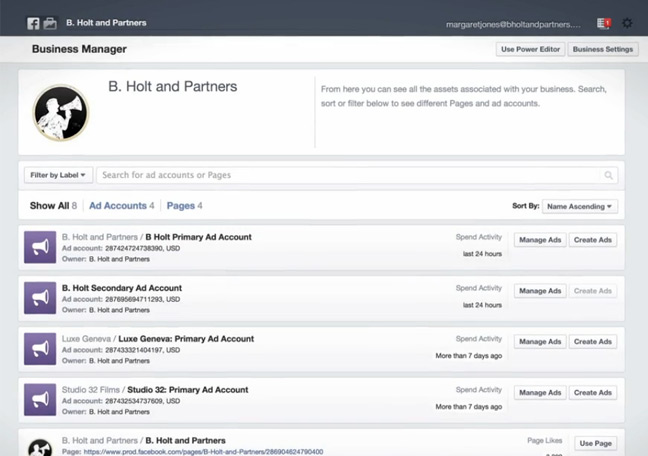Select ad account ID 287433321404197, USD

(x=142, y=350)
